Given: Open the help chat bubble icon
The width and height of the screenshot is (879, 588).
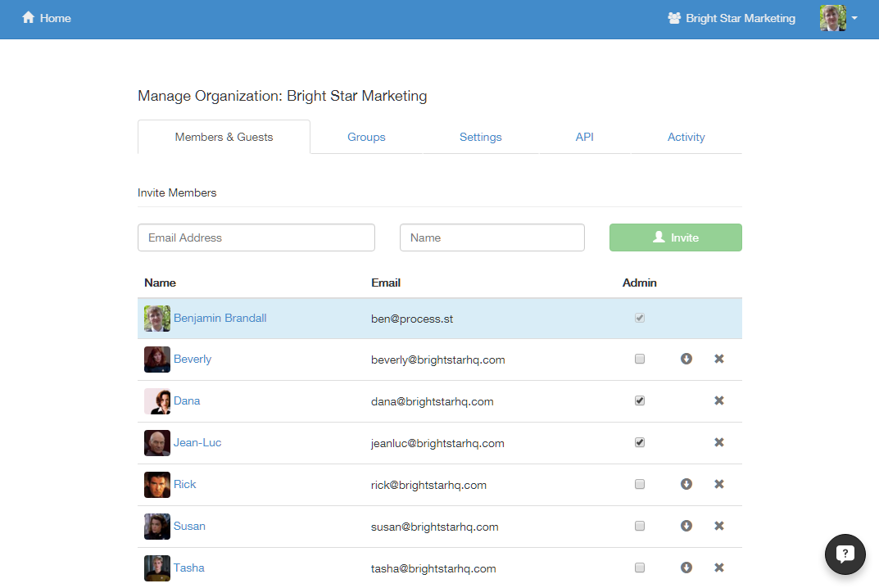Looking at the screenshot, I should click(845, 554).
